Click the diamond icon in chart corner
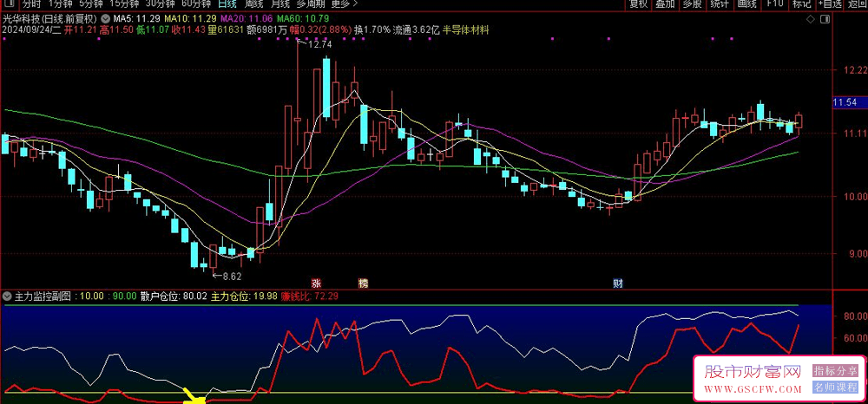Image resolution: width=868 pixels, height=404 pixels. click(x=810, y=17)
